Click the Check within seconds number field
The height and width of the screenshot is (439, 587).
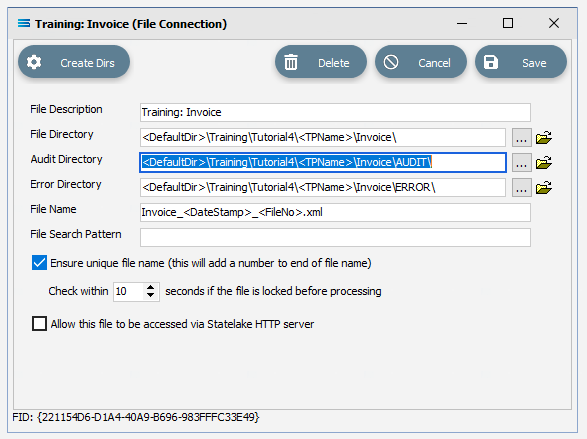click(128, 291)
